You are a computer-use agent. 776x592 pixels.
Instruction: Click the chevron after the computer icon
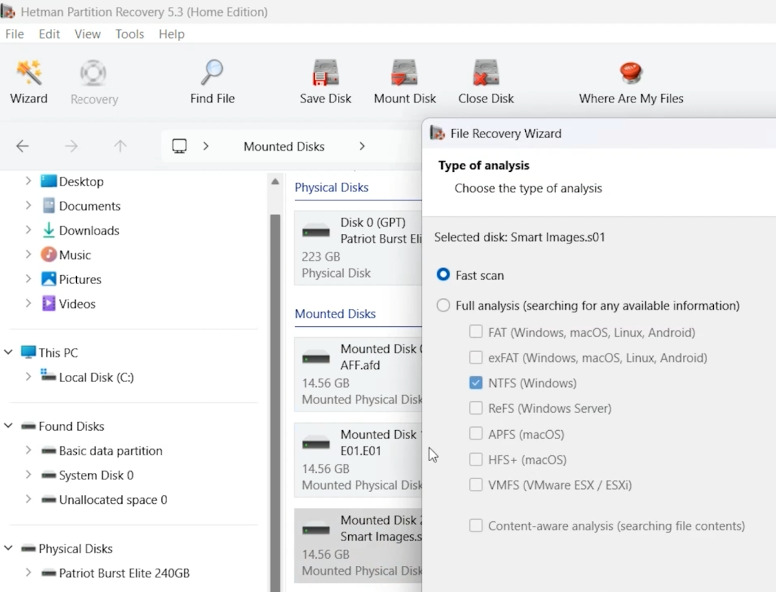[x=206, y=146]
